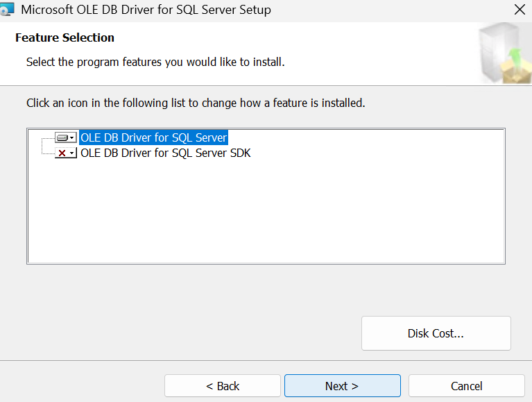
Task: Click blank title bar area beside the title
Action: click(391, 10)
